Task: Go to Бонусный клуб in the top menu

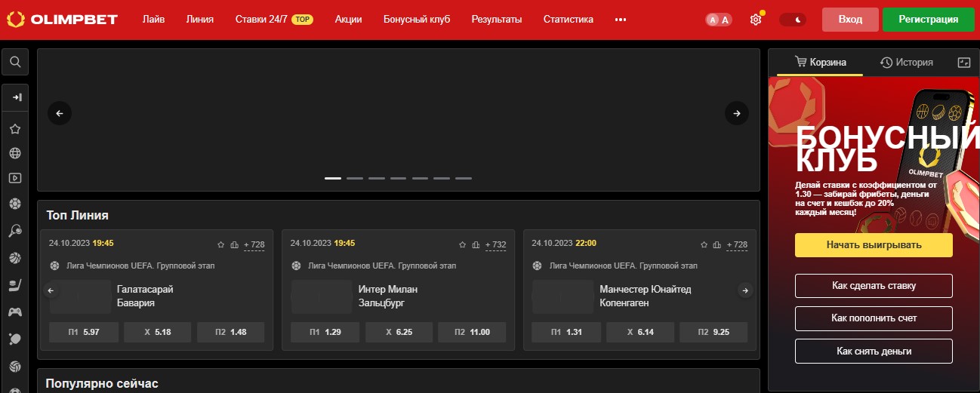Action: point(417,20)
